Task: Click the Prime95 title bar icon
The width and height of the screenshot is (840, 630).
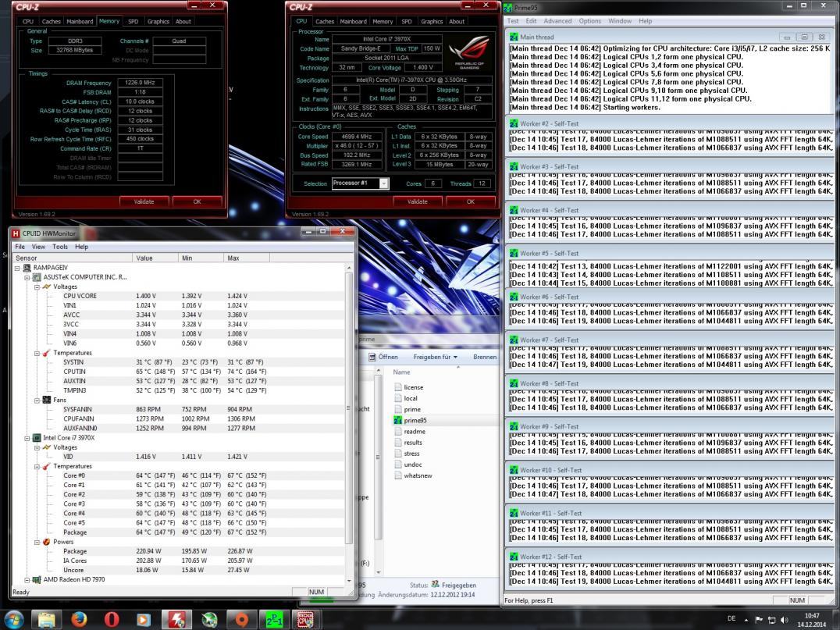Action: 508,8
